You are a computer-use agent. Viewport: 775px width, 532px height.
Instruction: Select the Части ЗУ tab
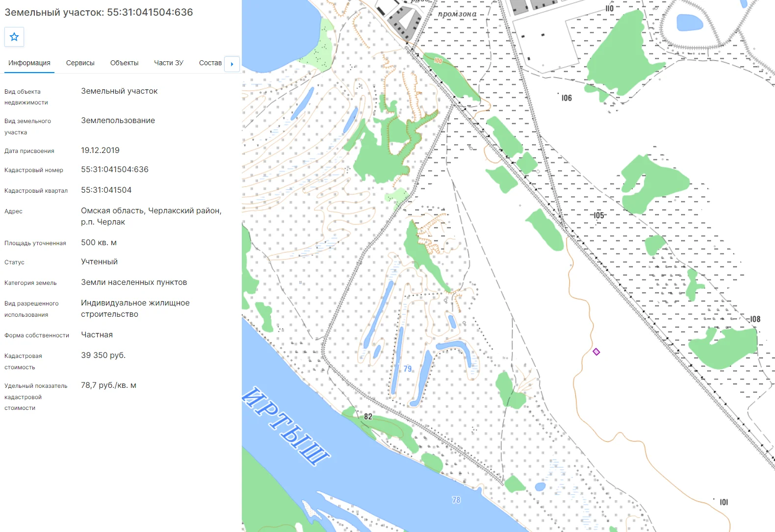[x=169, y=63]
